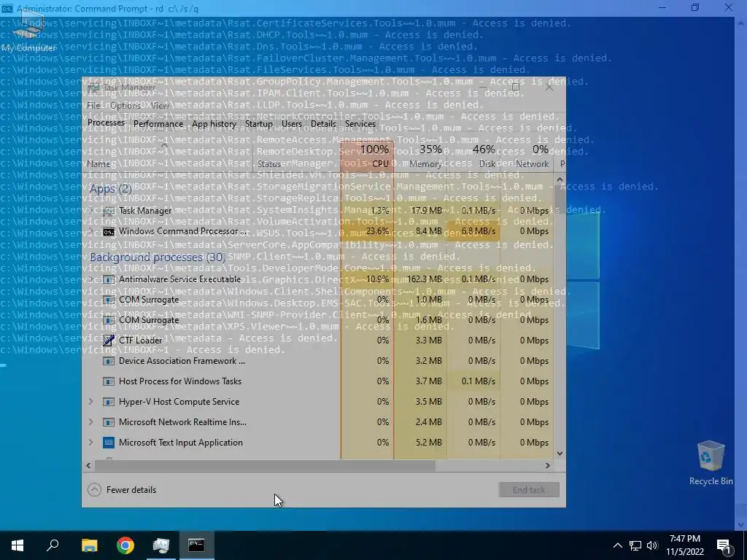This screenshot has width=747, height=560.
Task: Switch to the Services tab
Action: (360, 124)
